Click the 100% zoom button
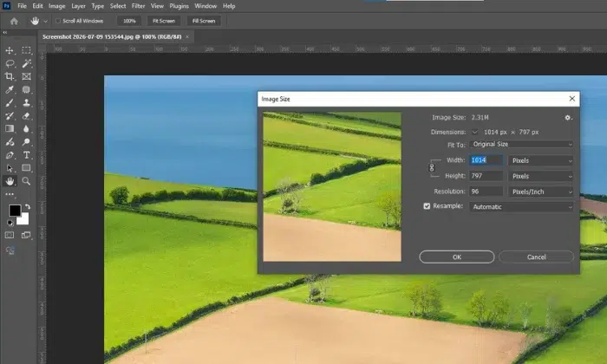The width and height of the screenshot is (607, 364). tap(129, 21)
